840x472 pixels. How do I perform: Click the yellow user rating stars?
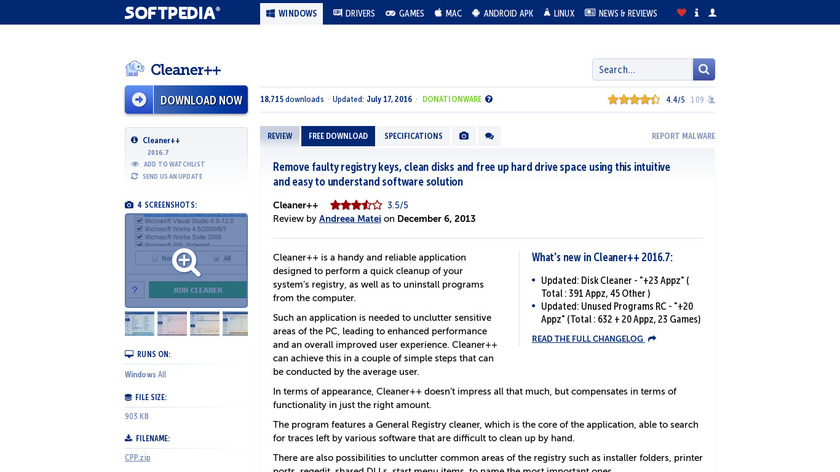[x=634, y=100]
